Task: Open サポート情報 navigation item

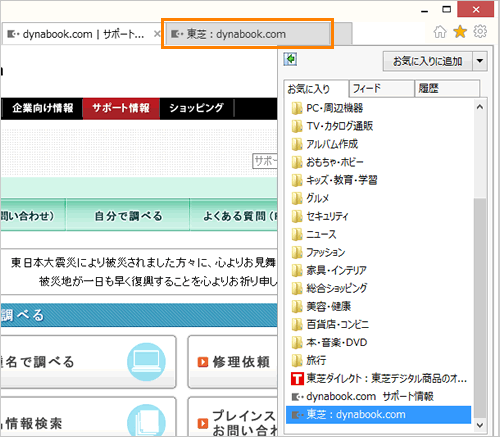Action: (x=121, y=108)
